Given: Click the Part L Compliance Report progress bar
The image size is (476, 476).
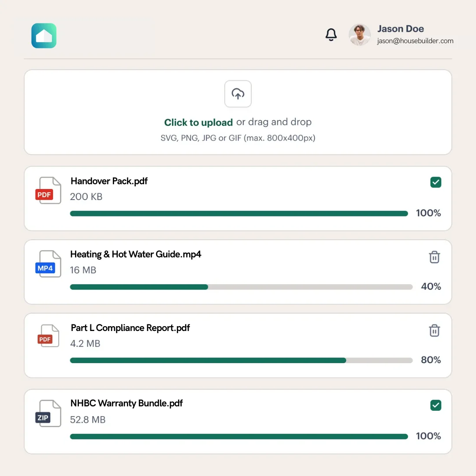Looking at the screenshot, I should pyautogui.click(x=241, y=361).
